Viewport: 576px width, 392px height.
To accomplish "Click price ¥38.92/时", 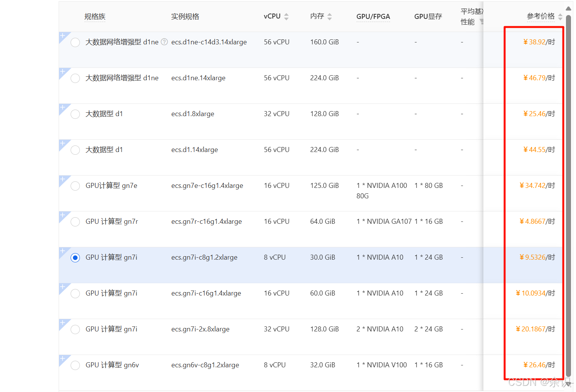I will tap(539, 42).
